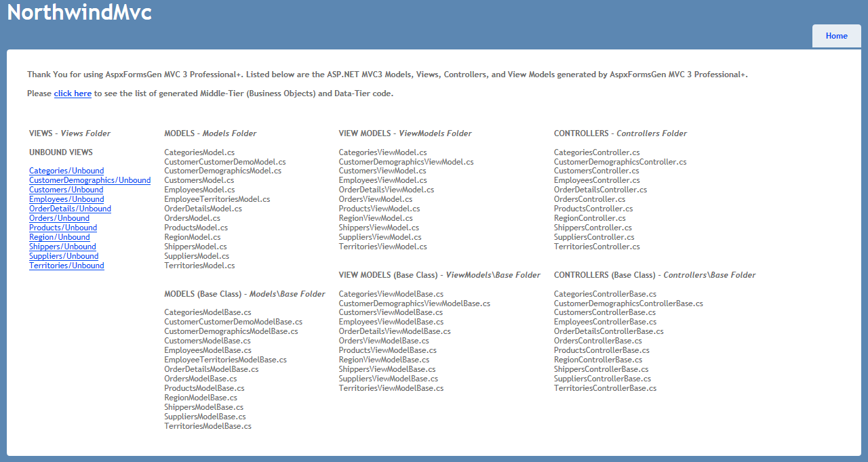Follow the 'click here' link
The height and width of the screenshot is (462, 868).
[73, 93]
